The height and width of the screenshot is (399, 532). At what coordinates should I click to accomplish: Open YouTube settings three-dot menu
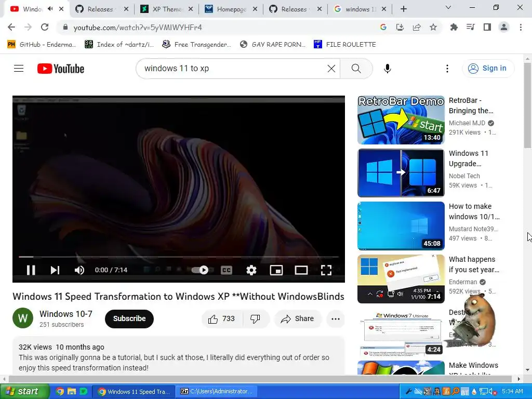point(447,69)
